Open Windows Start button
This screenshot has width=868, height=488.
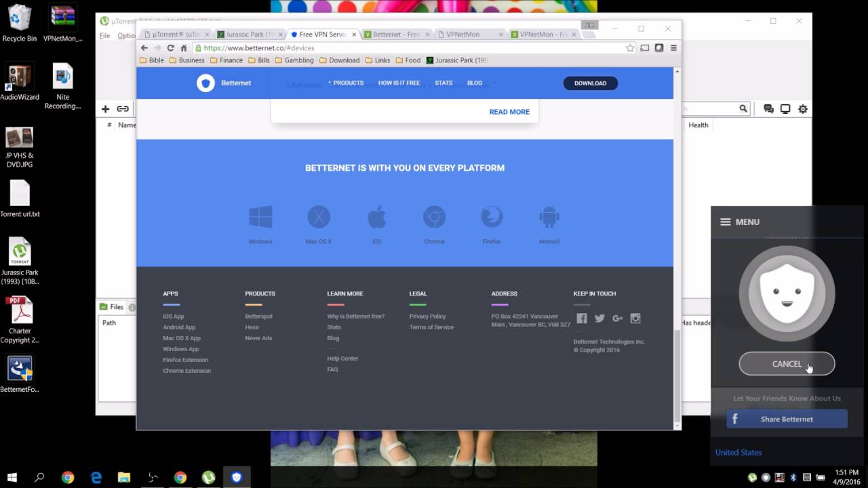click(x=12, y=477)
